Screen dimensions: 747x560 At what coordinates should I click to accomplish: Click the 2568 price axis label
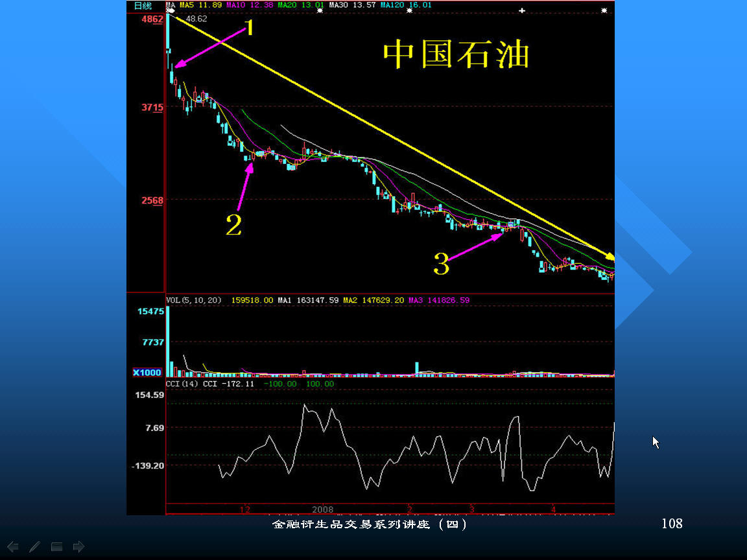point(152,200)
